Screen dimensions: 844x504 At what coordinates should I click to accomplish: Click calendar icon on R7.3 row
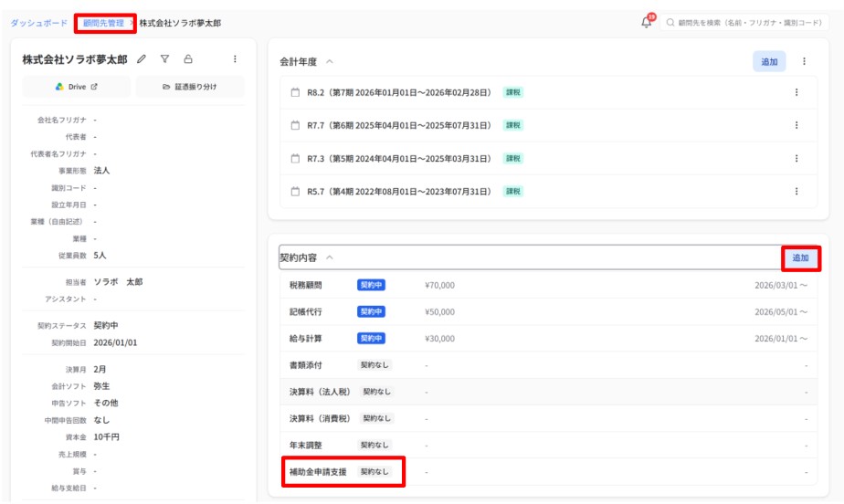(x=295, y=159)
